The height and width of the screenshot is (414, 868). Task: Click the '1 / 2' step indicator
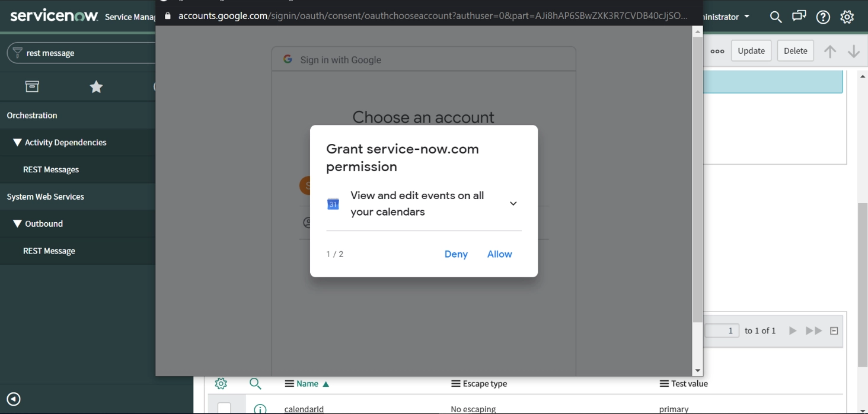tap(335, 254)
